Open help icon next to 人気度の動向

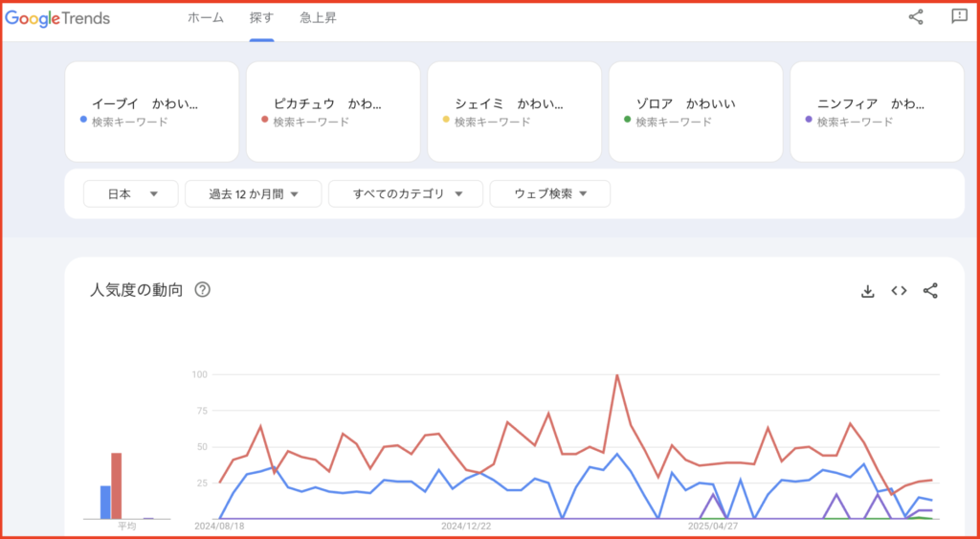click(203, 290)
